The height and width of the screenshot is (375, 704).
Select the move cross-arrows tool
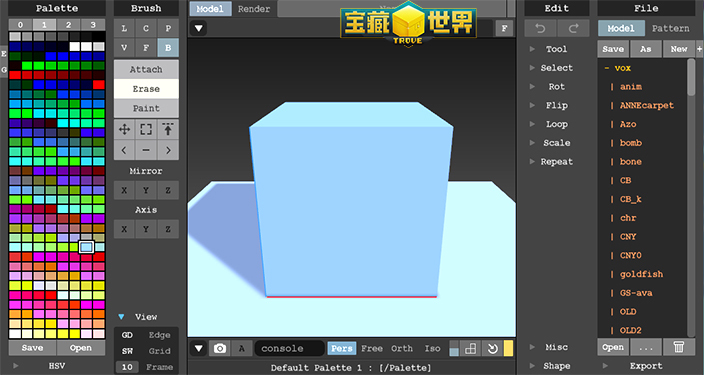click(x=124, y=130)
